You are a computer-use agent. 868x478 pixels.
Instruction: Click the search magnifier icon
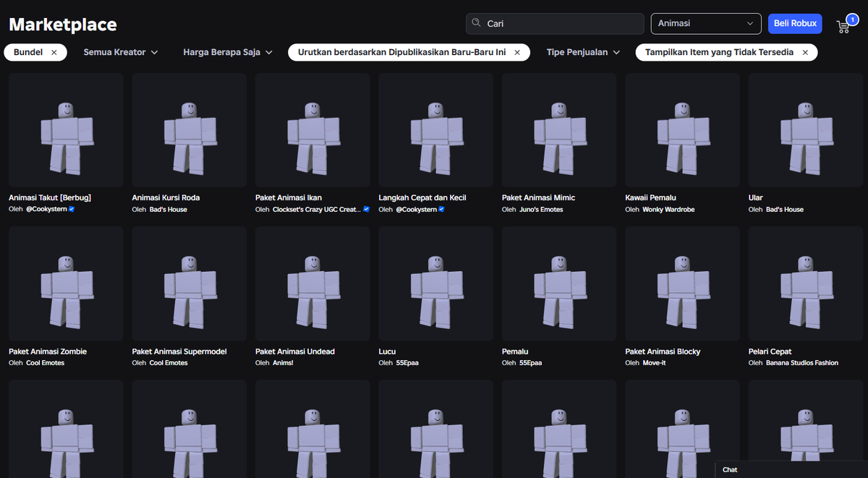(x=476, y=23)
